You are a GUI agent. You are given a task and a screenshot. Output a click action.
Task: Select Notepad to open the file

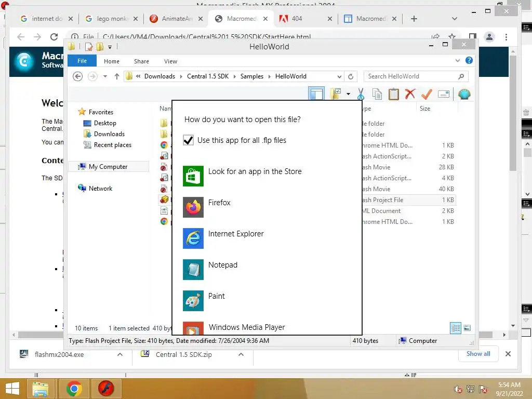[x=210, y=270]
